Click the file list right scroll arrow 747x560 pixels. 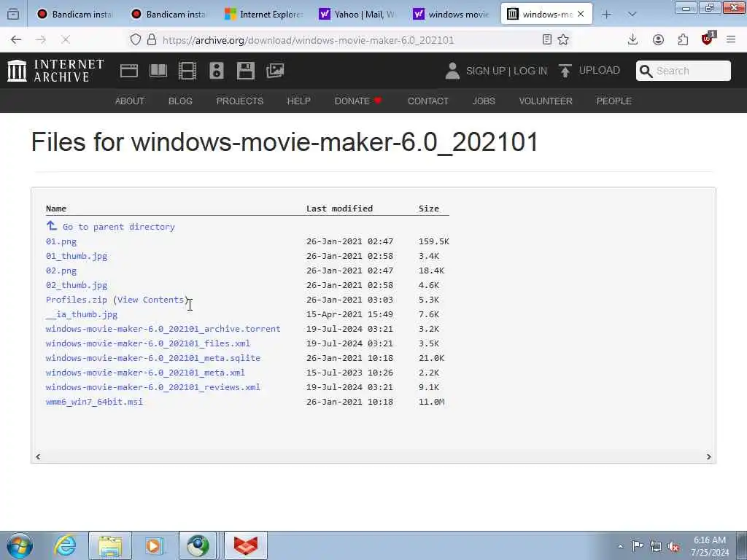point(708,456)
